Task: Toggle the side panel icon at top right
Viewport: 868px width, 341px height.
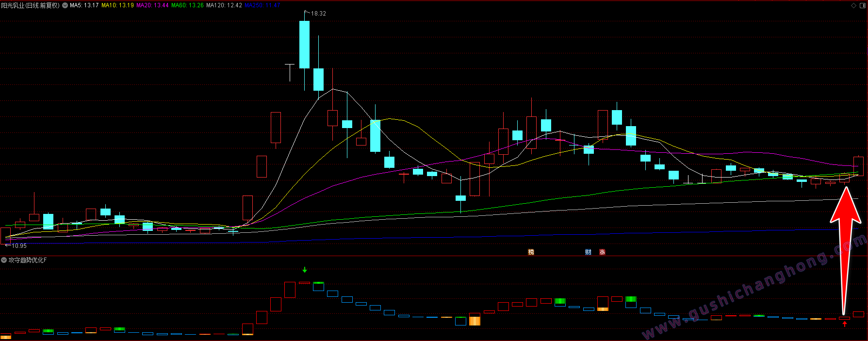Action: tap(863, 5)
